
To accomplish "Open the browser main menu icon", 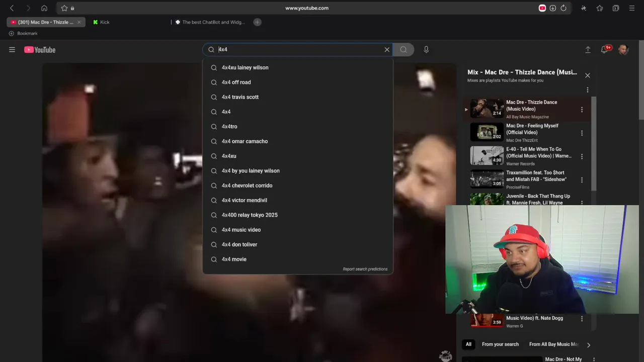I will click(x=632, y=8).
